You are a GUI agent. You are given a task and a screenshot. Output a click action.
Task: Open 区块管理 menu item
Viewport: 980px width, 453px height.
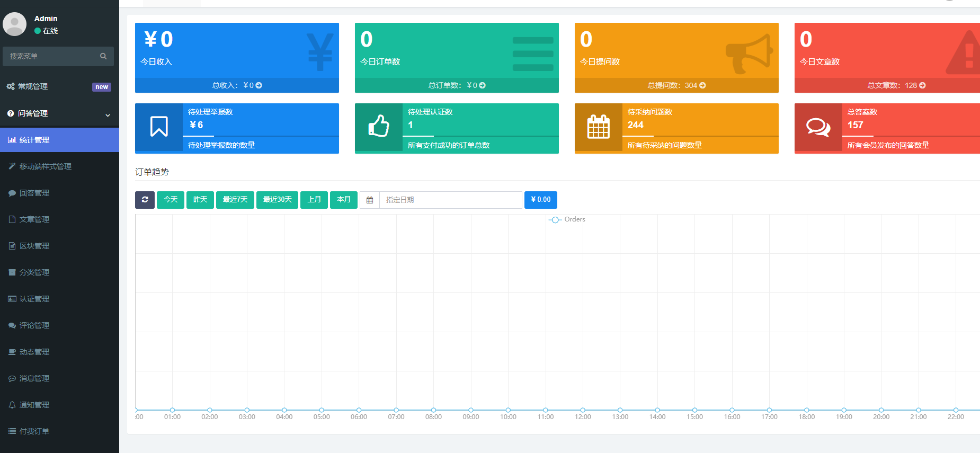coord(59,246)
